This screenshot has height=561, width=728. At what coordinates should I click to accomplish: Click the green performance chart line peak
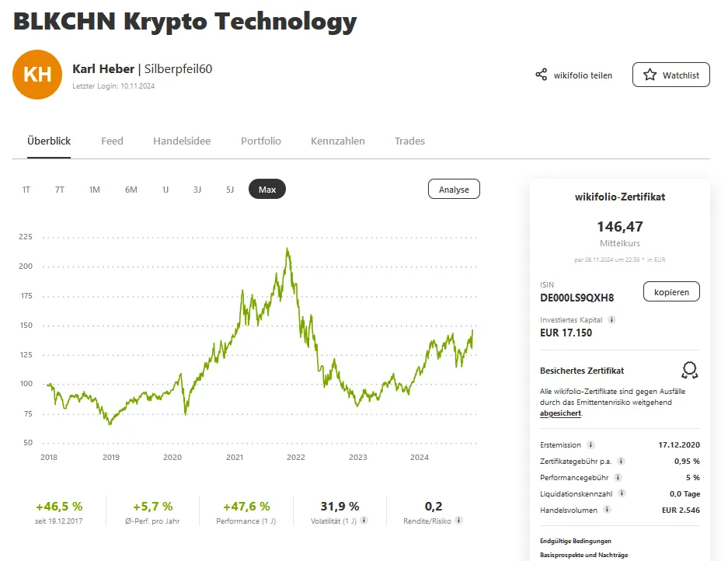click(287, 250)
